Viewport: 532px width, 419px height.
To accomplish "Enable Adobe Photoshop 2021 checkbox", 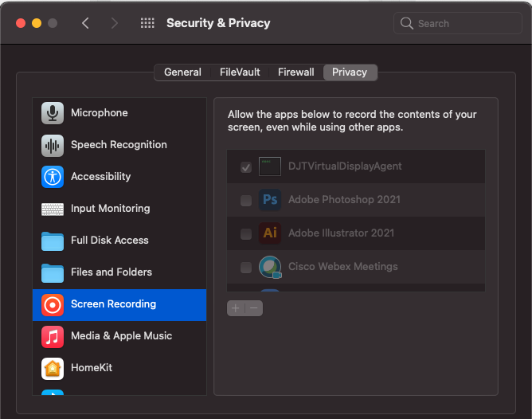I will pos(246,201).
